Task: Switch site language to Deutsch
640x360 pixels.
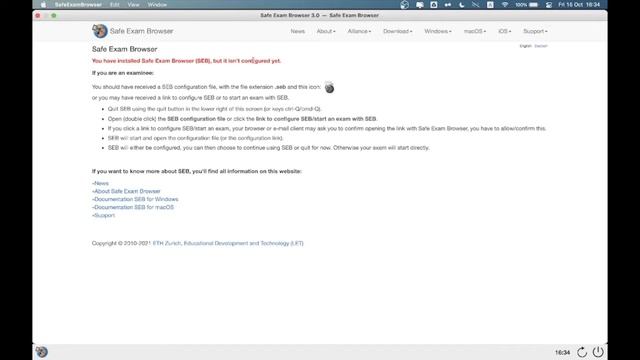Action: point(541,46)
